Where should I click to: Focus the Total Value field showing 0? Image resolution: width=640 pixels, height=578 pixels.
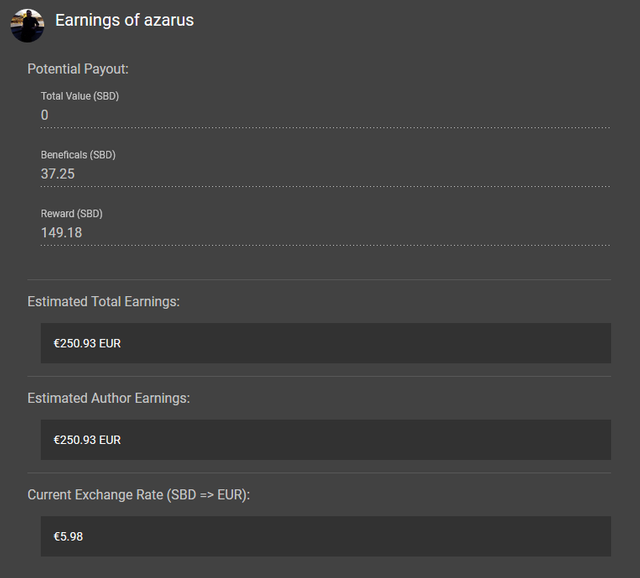point(325,115)
